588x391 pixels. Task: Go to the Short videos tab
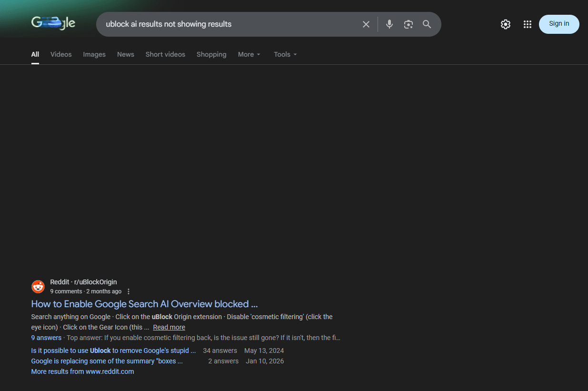[165, 54]
